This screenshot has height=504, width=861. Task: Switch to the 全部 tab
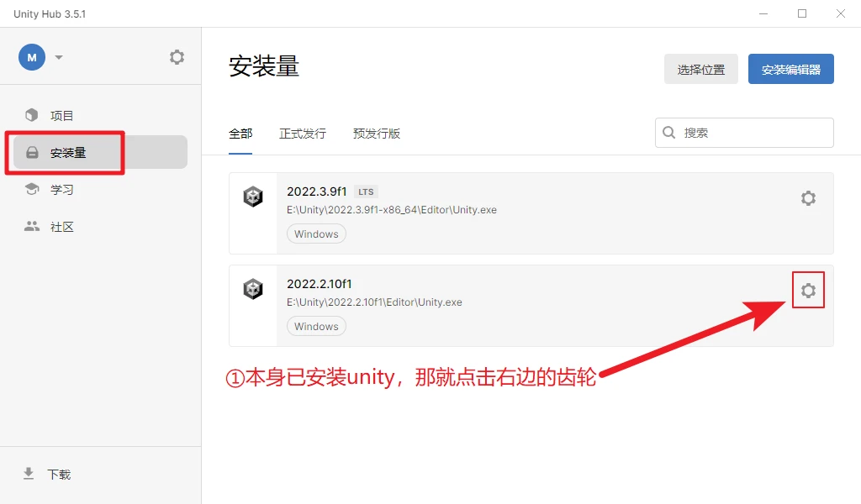point(240,134)
